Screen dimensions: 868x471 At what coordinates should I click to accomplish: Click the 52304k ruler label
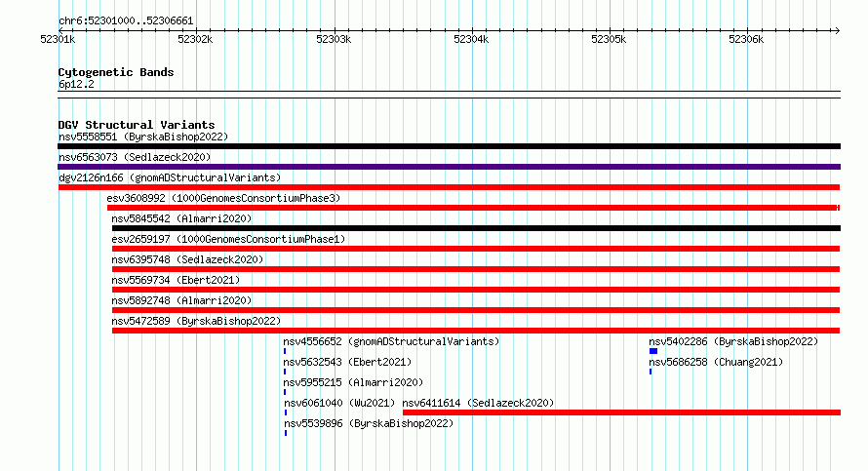(471, 39)
